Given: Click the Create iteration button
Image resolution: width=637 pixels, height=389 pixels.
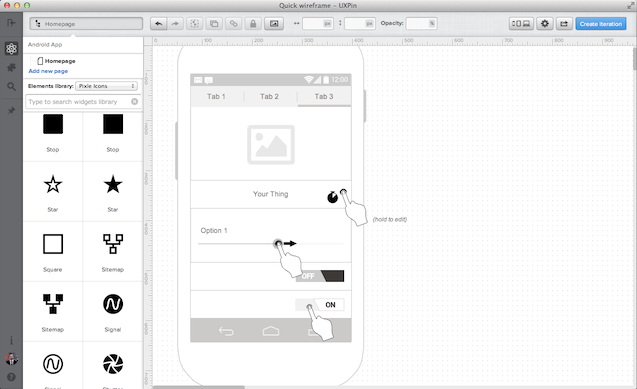Looking at the screenshot, I should point(601,24).
